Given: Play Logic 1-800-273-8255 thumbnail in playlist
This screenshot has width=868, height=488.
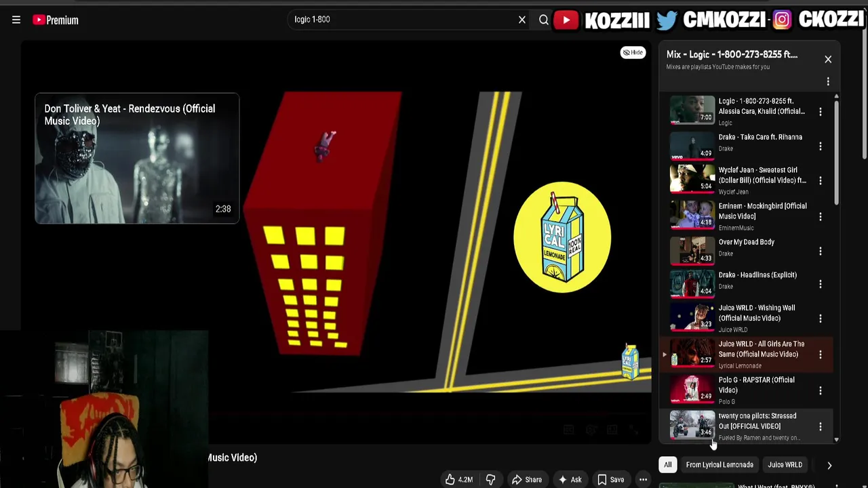Looking at the screenshot, I should tap(692, 110).
